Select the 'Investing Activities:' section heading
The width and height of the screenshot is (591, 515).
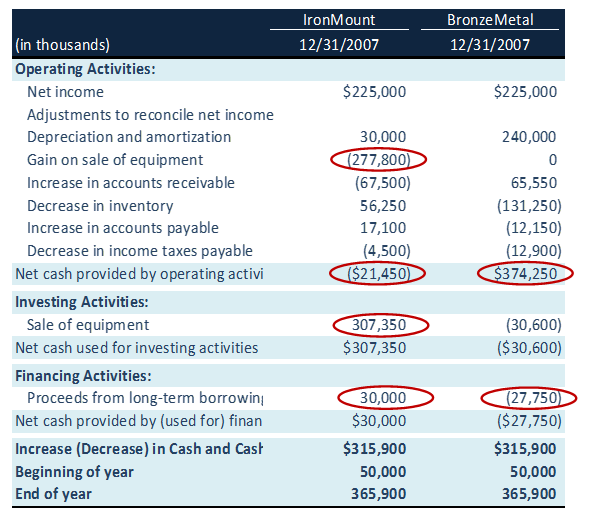(82, 302)
